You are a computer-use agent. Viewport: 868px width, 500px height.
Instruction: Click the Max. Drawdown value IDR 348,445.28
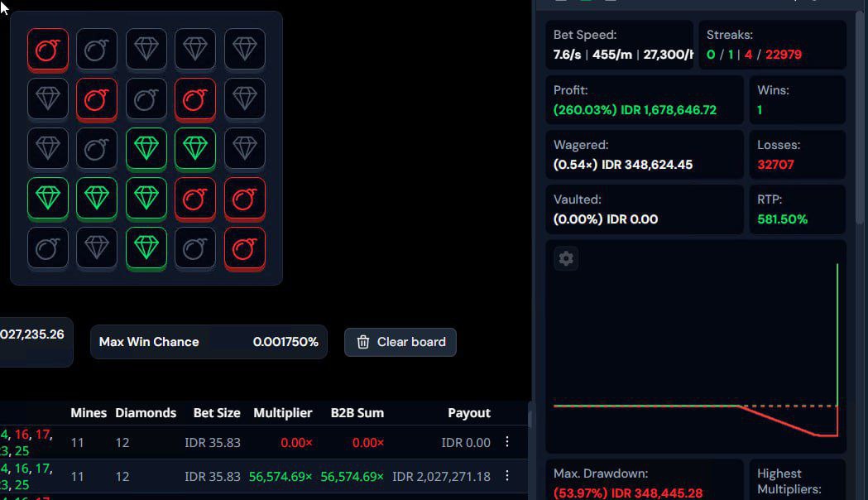pos(657,493)
